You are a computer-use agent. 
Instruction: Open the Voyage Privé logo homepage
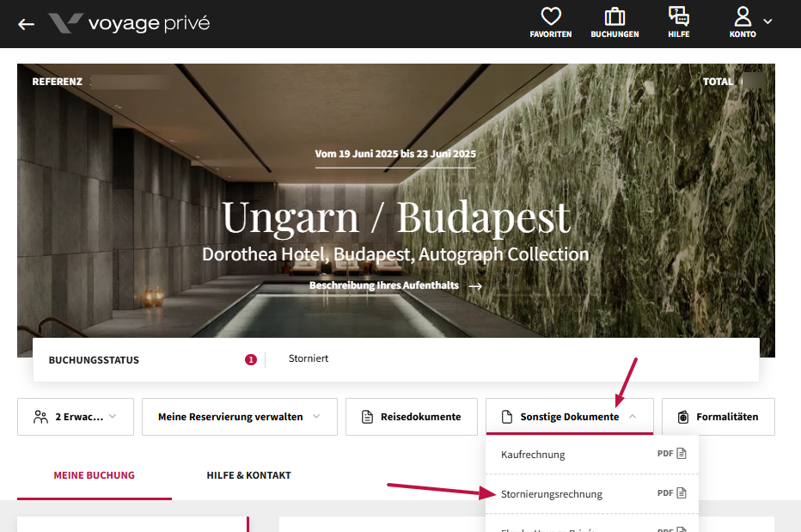click(x=129, y=23)
